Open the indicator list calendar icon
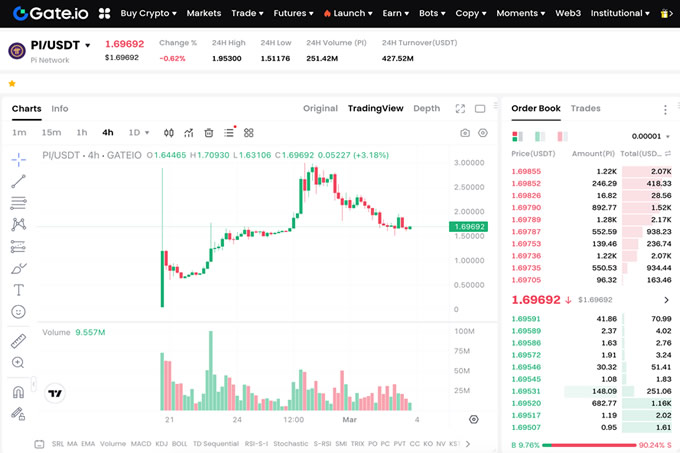This screenshot has height=453, width=680. coord(39,444)
